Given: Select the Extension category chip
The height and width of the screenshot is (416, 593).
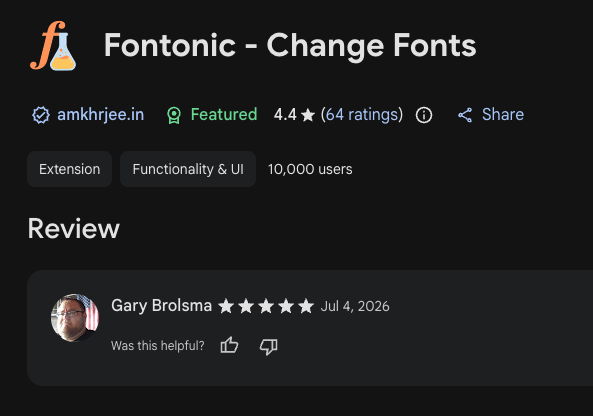Looking at the screenshot, I should [70, 169].
